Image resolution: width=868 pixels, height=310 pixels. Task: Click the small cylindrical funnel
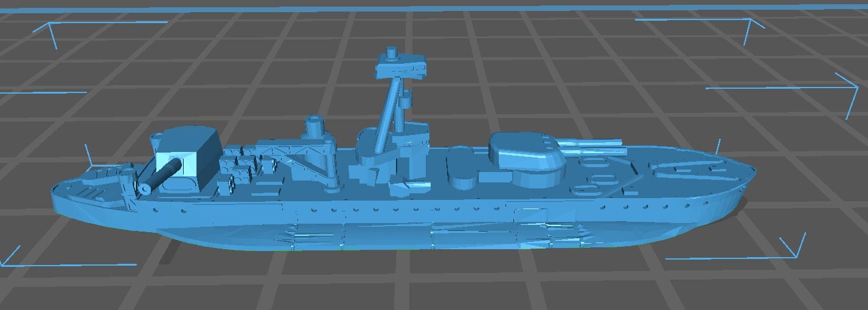click(x=314, y=126)
